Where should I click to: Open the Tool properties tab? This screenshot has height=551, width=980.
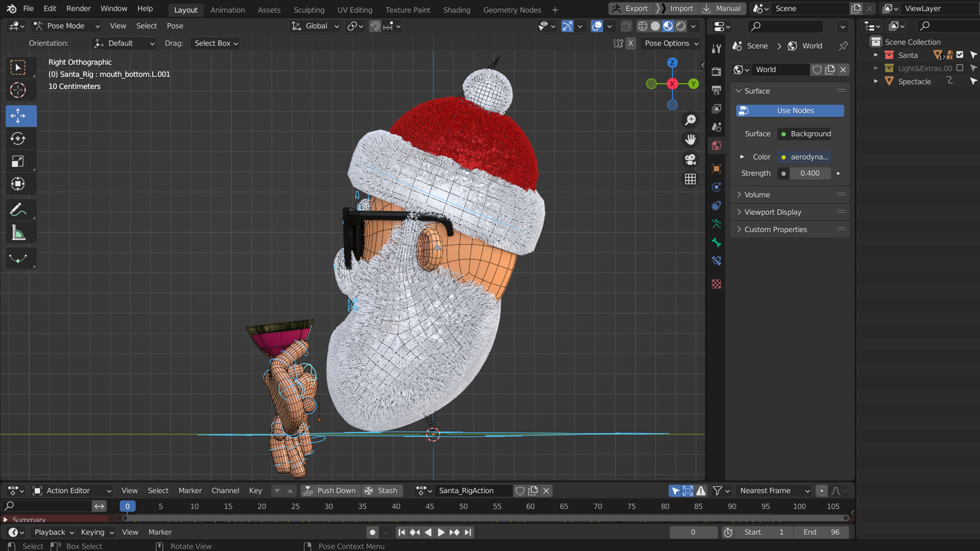click(x=716, y=48)
